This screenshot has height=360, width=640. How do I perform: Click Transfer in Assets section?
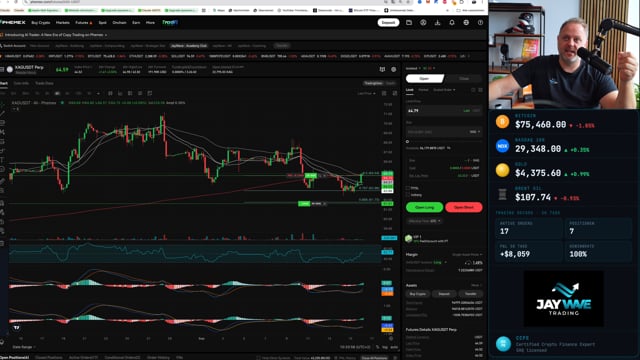click(471, 293)
